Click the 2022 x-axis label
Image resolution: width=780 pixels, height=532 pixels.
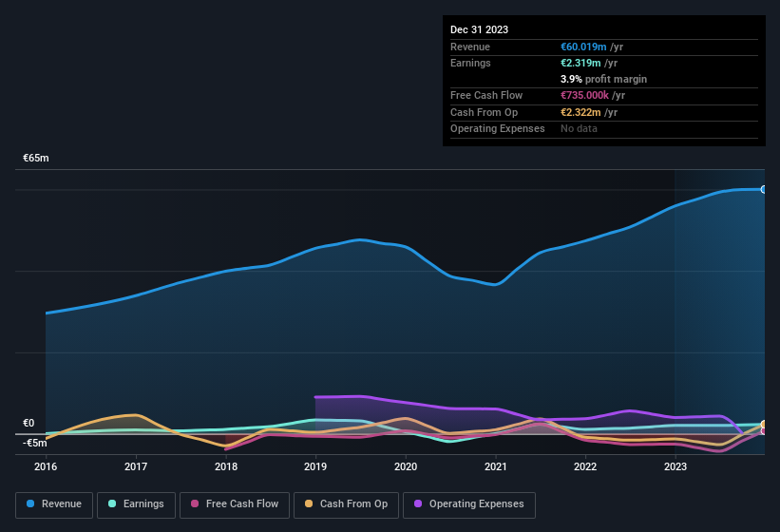(x=585, y=466)
